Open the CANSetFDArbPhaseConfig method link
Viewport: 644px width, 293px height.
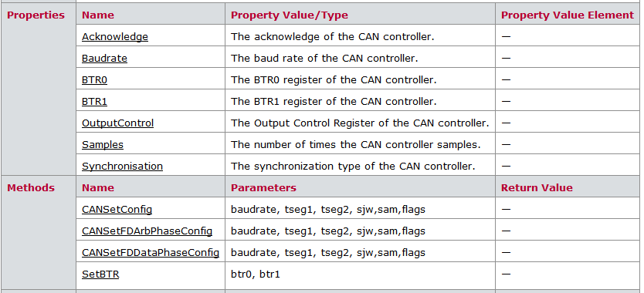point(147,231)
